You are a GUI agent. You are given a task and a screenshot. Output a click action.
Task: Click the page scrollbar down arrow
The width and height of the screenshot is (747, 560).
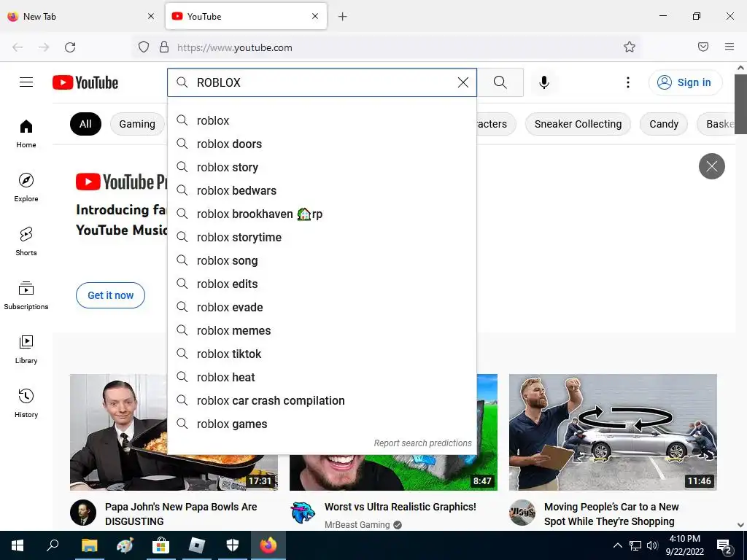tap(740, 525)
